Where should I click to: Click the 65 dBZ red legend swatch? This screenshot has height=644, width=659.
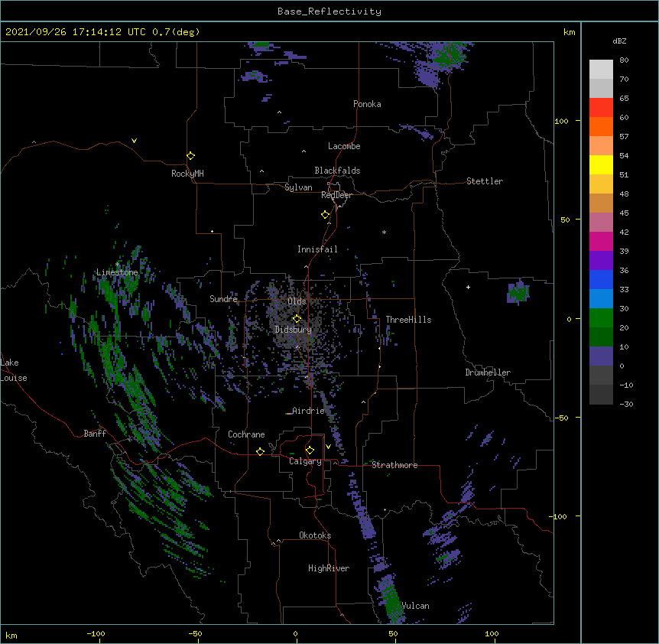[x=601, y=108]
